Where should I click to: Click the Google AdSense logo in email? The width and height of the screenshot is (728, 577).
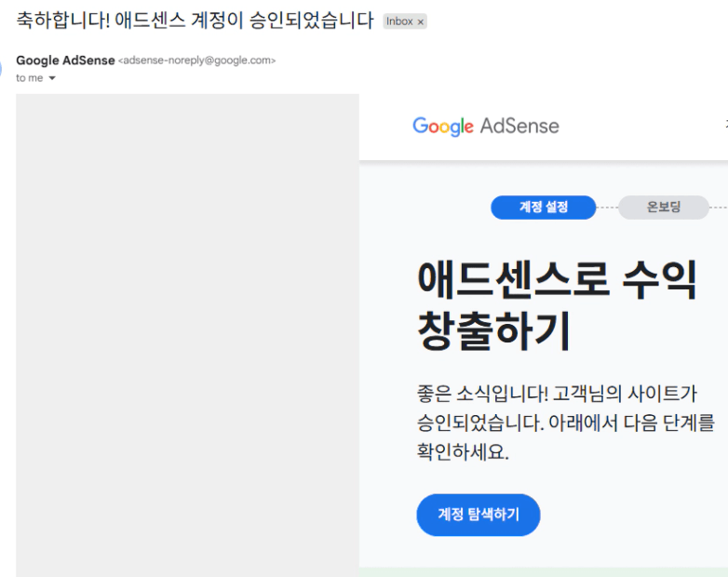(x=486, y=127)
